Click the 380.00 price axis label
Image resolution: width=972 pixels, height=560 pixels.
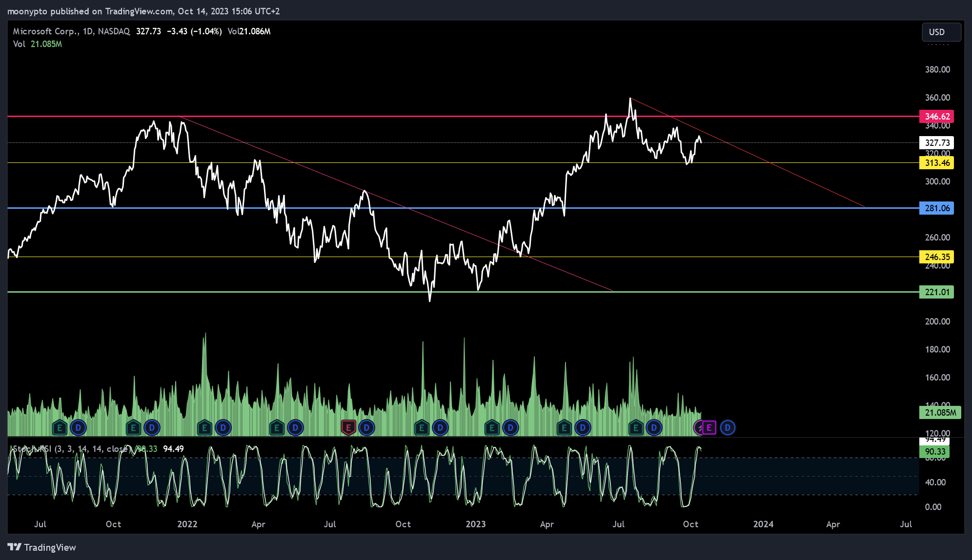[937, 70]
